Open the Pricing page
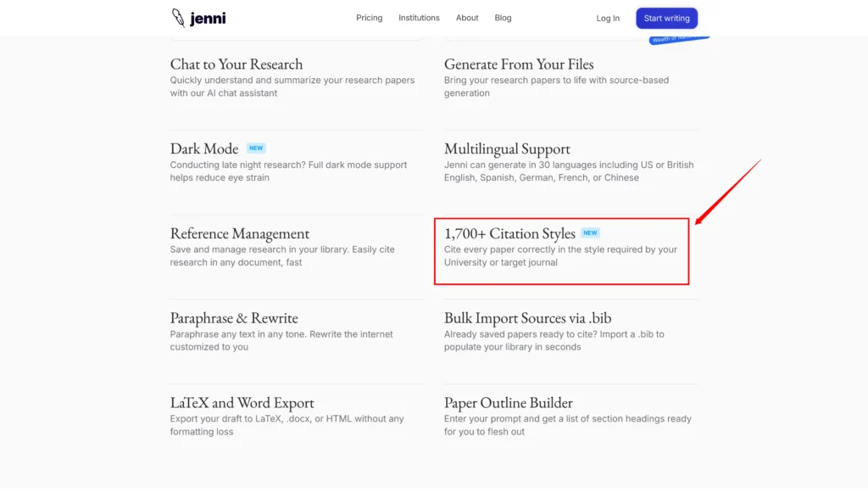Image resolution: width=868 pixels, height=498 pixels. point(369,18)
